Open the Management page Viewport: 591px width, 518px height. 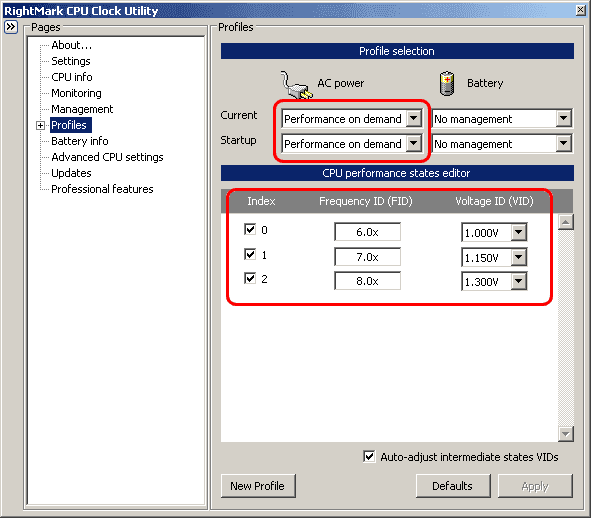82,109
